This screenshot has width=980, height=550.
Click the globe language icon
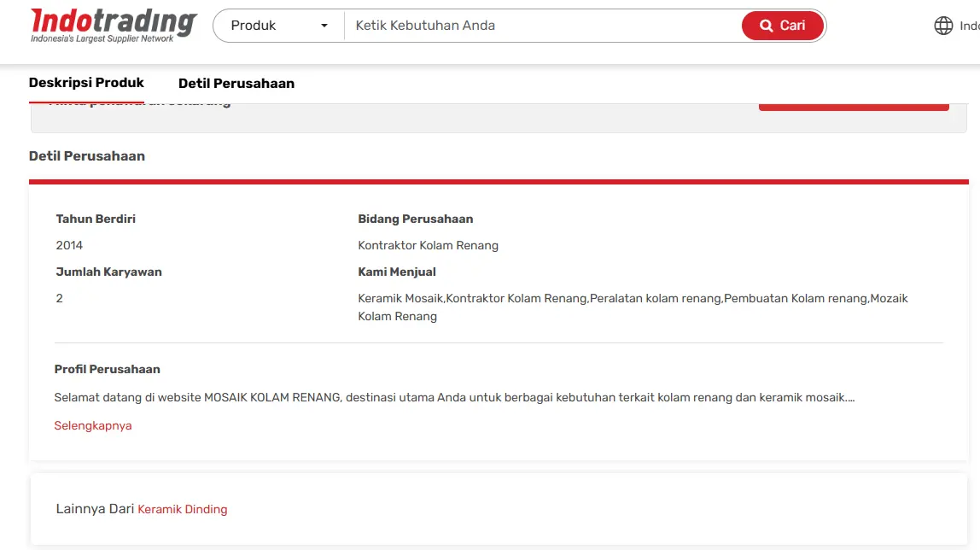(x=943, y=26)
